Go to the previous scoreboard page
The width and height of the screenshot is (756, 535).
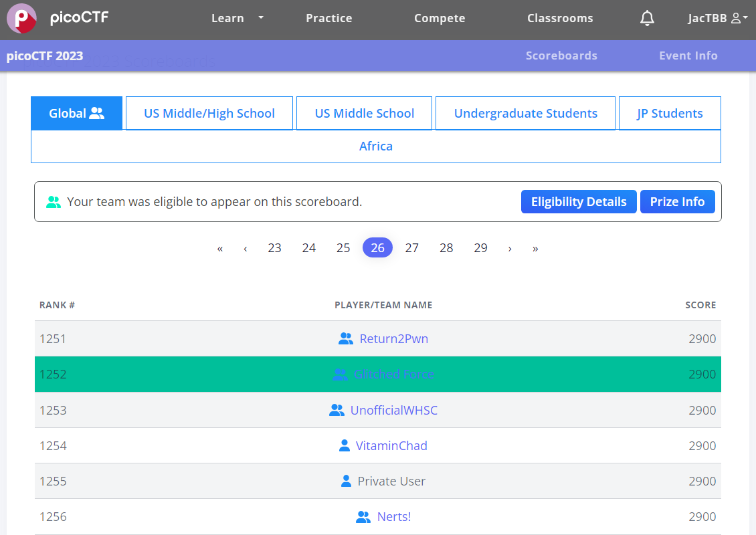tap(246, 248)
